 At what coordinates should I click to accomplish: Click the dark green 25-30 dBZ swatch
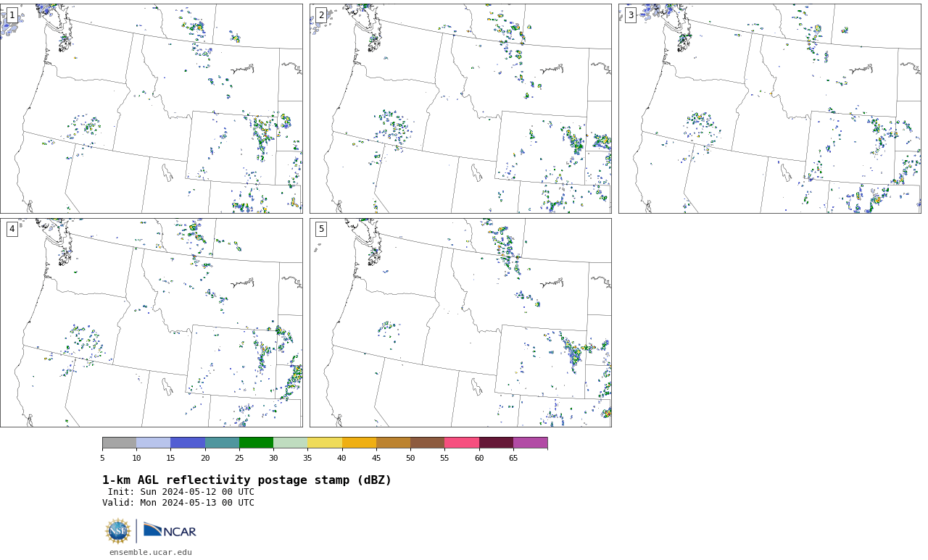tap(256, 443)
